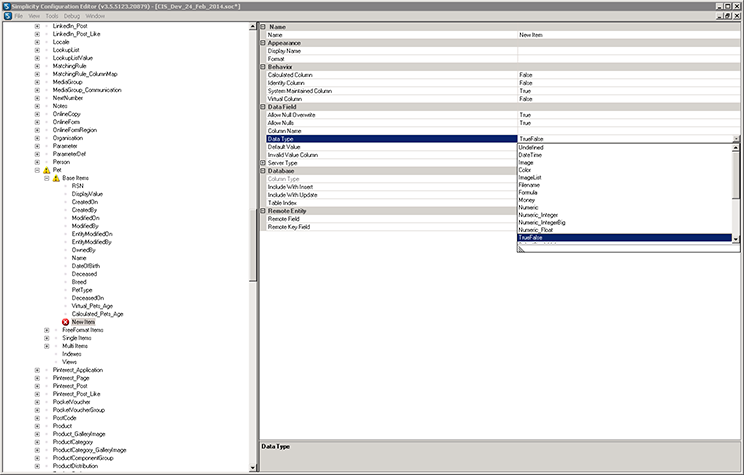This screenshot has width=744, height=475.
Task: Choose ImageList in the data type list
Action: tap(624, 177)
